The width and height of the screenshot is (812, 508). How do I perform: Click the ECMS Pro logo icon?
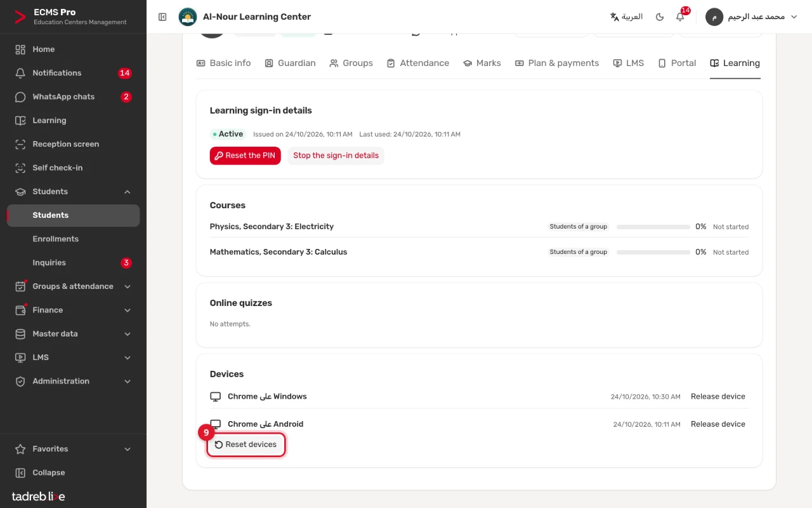pyautogui.click(x=20, y=17)
